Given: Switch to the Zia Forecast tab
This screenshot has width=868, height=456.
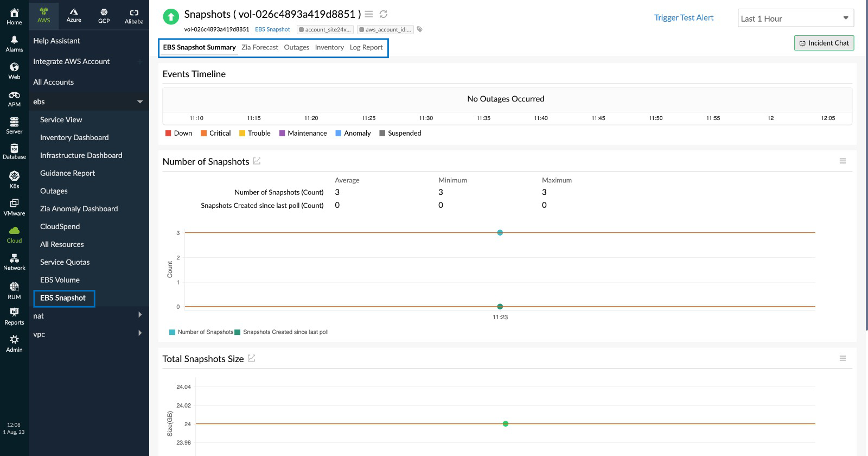Looking at the screenshot, I should coord(260,47).
